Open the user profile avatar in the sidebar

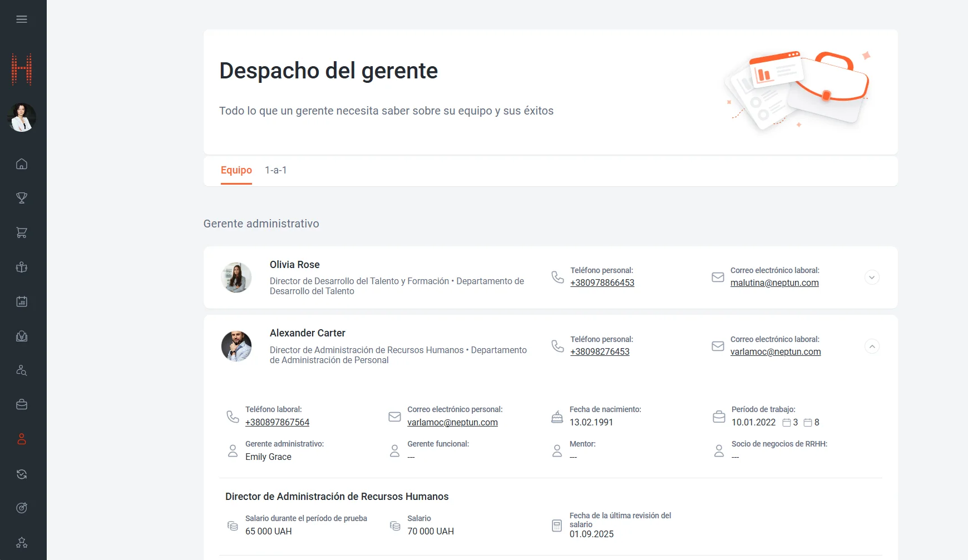click(x=22, y=117)
